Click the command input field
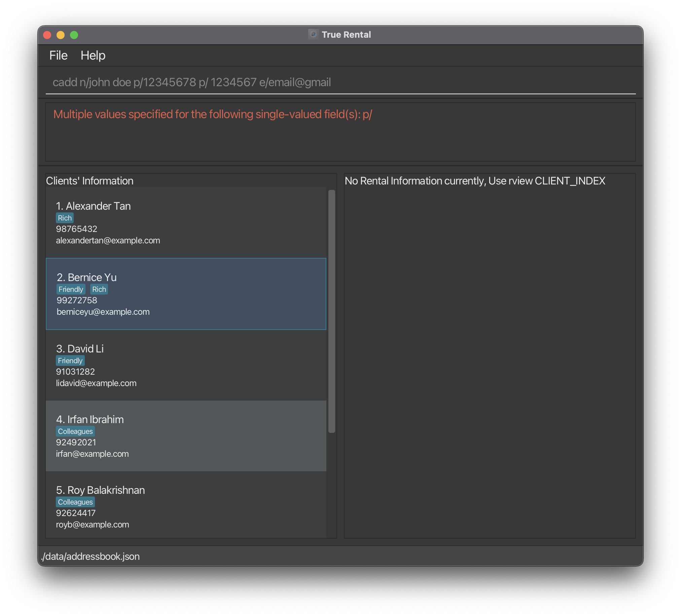 click(340, 82)
